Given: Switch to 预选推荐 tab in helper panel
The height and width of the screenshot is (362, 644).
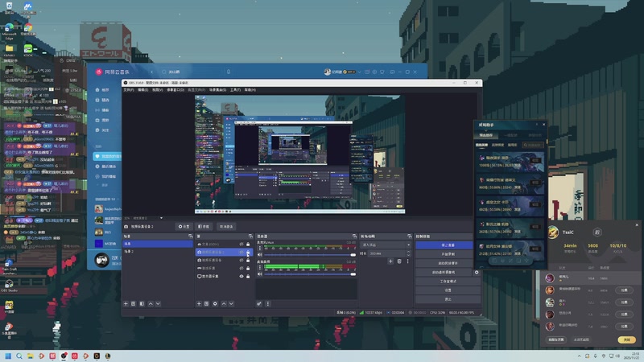Looking at the screenshot, I should pyautogui.click(x=486, y=135).
